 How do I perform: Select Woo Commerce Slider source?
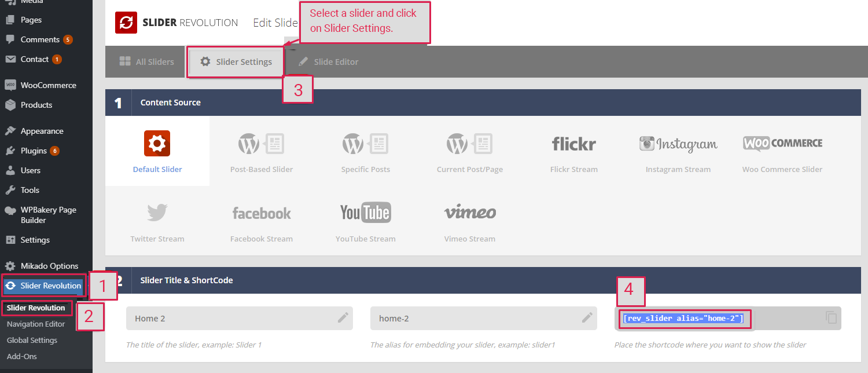(x=782, y=151)
